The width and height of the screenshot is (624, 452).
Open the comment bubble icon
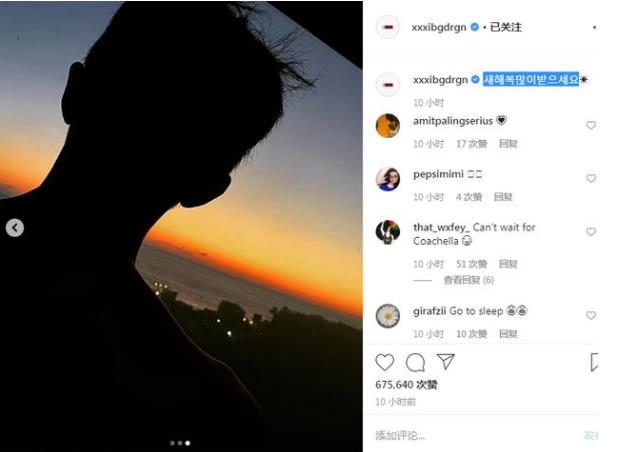(x=415, y=362)
